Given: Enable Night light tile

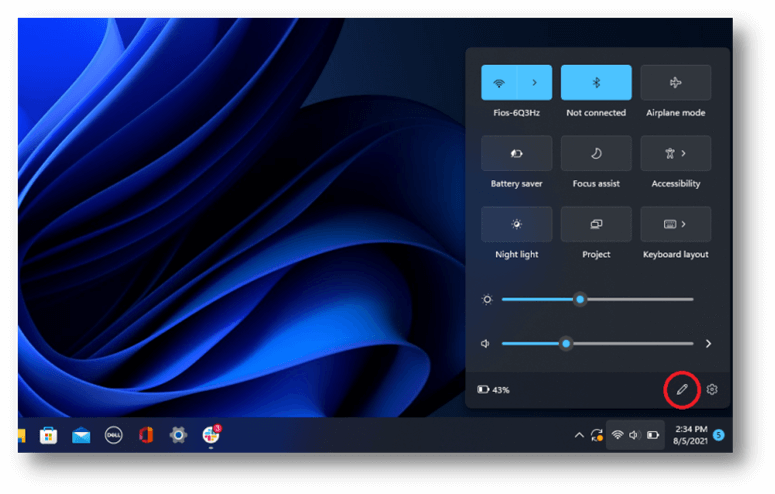Looking at the screenshot, I should click(517, 224).
